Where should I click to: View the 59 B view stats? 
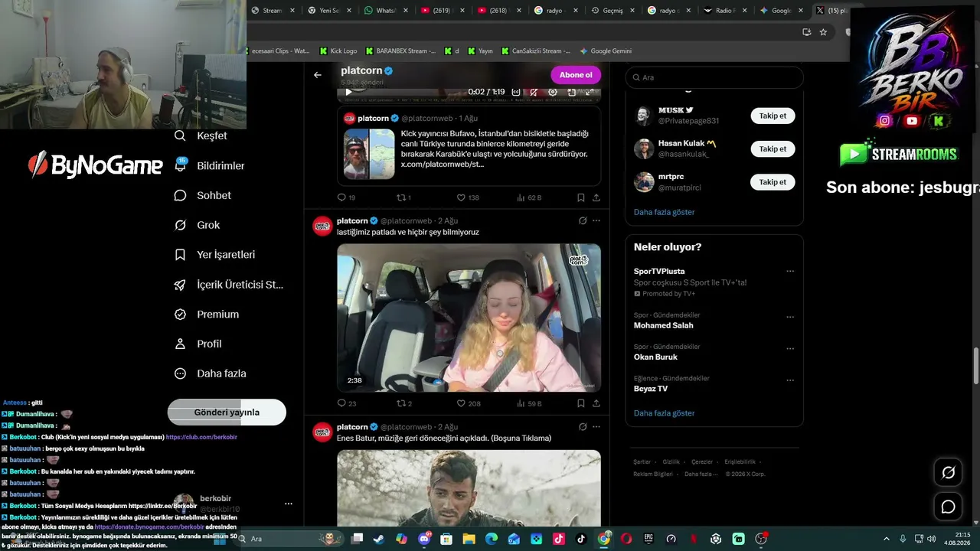point(529,403)
